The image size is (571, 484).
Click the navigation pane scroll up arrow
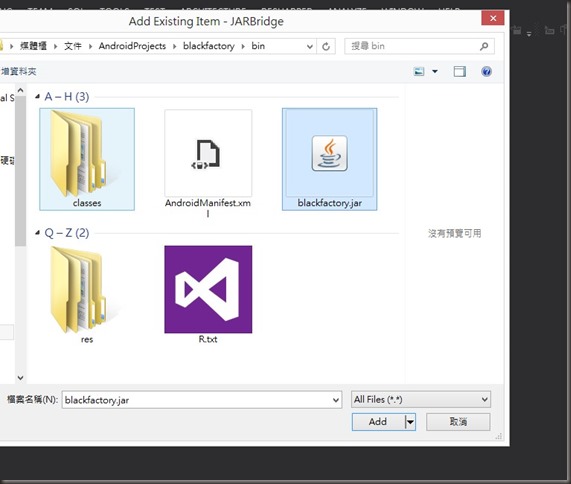tap(20, 90)
